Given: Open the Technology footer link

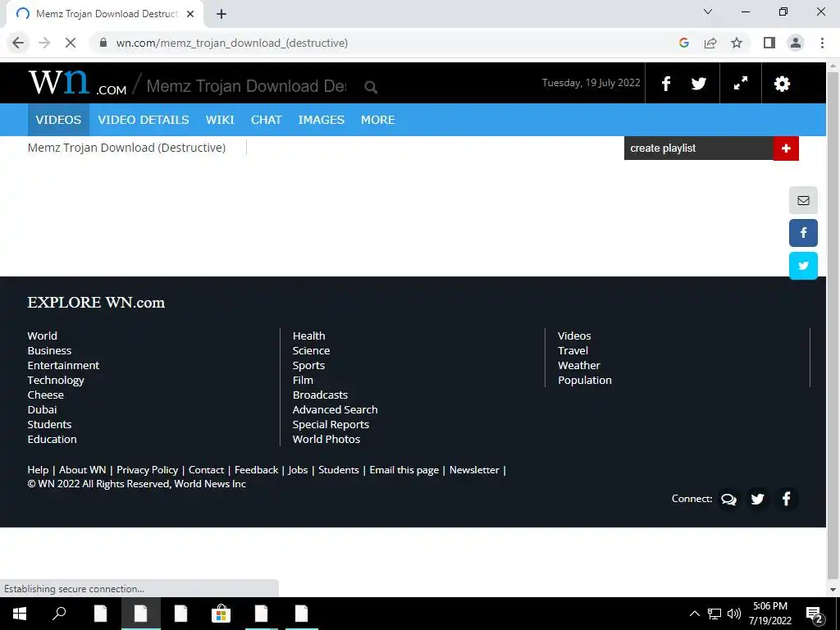Looking at the screenshot, I should (56, 381).
